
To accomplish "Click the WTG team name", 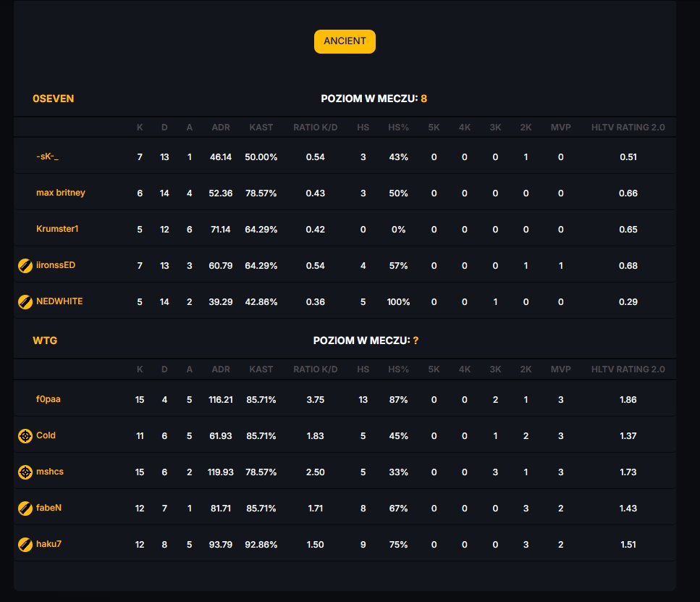I will (45, 340).
